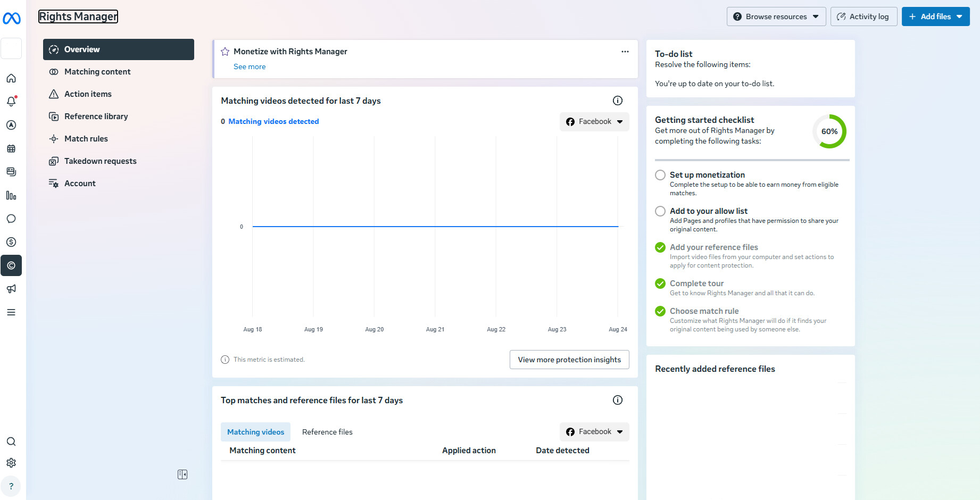The height and width of the screenshot is (500, 980).
Task: Click the search magnifier icon
Action: 11,441
